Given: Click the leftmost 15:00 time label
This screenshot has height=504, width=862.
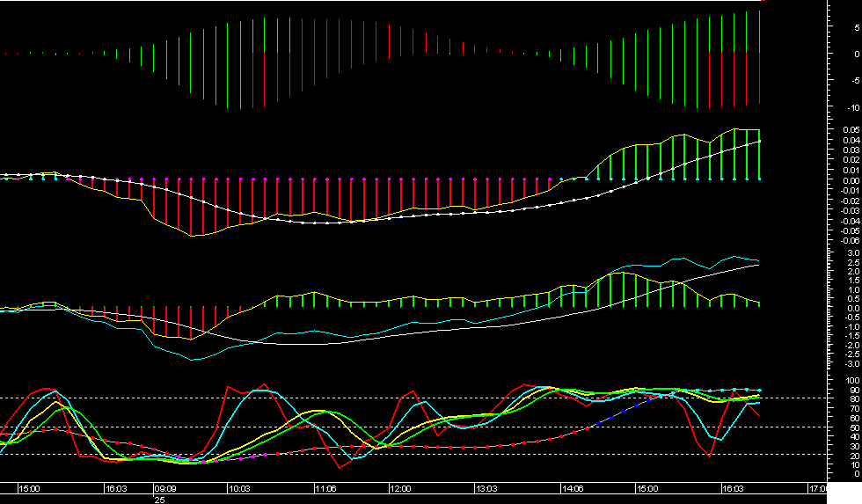Looking at the screenshot, I should 29,488.
